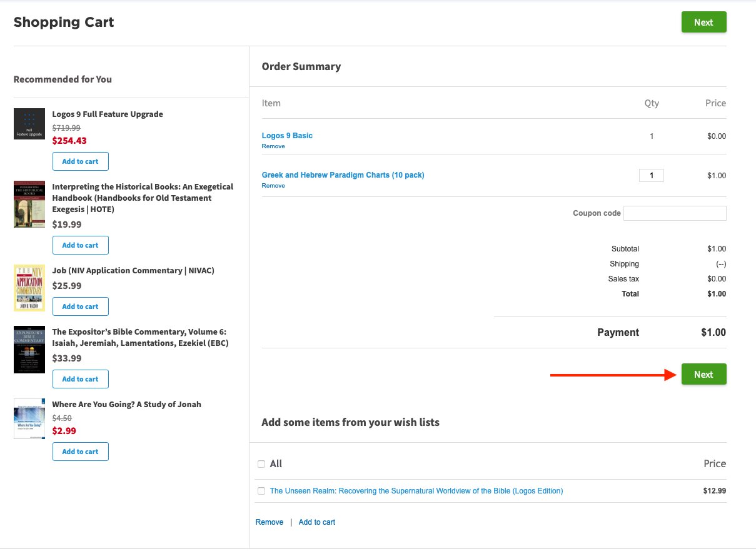Image resolution: width=756 pixels, height=551 pixels.
Task: Click the Recommended for You heading
Action: coord(63,79)
